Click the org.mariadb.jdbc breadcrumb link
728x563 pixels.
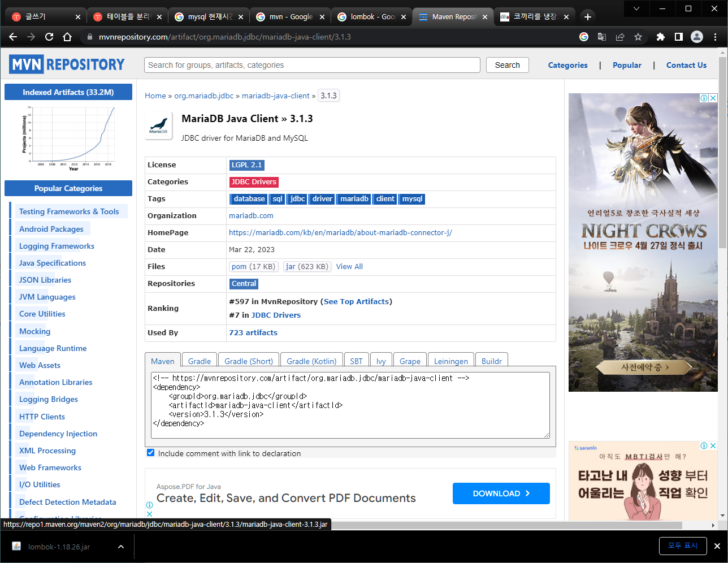click(x=204, y=96)
